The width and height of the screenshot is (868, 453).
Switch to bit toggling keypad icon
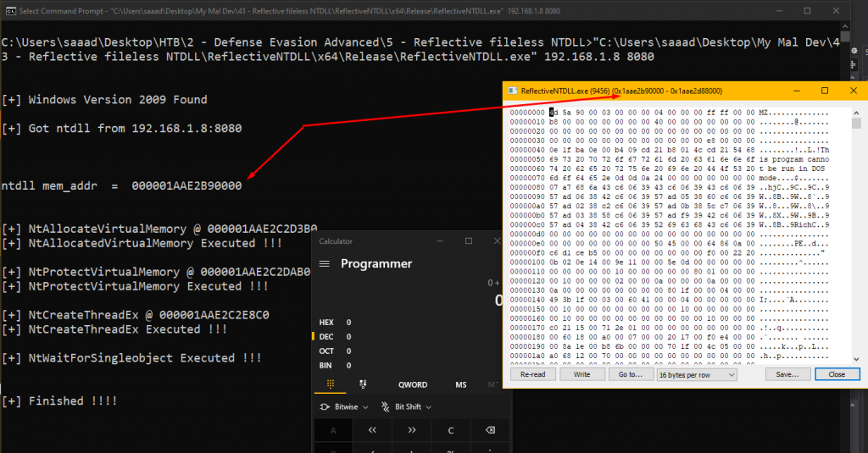pos(363,384)
